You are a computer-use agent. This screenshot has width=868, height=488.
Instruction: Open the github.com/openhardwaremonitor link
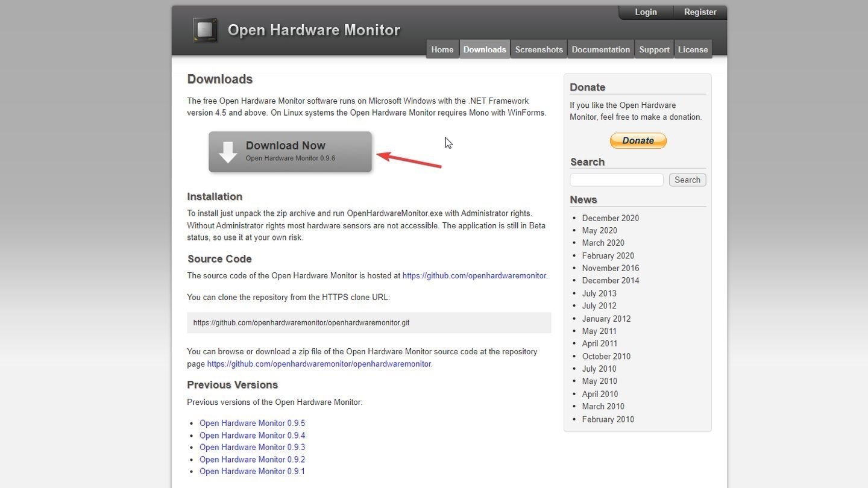tap(474, 276)
